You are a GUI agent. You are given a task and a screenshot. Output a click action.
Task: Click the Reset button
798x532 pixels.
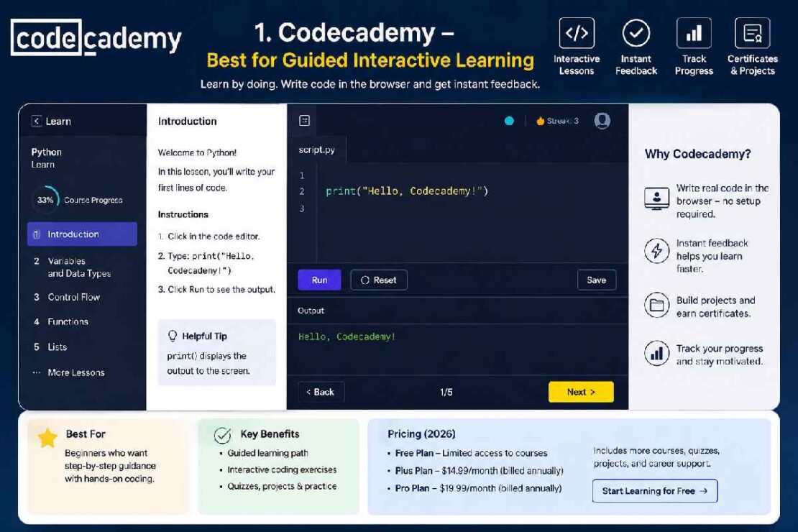[x=379, y=280]
